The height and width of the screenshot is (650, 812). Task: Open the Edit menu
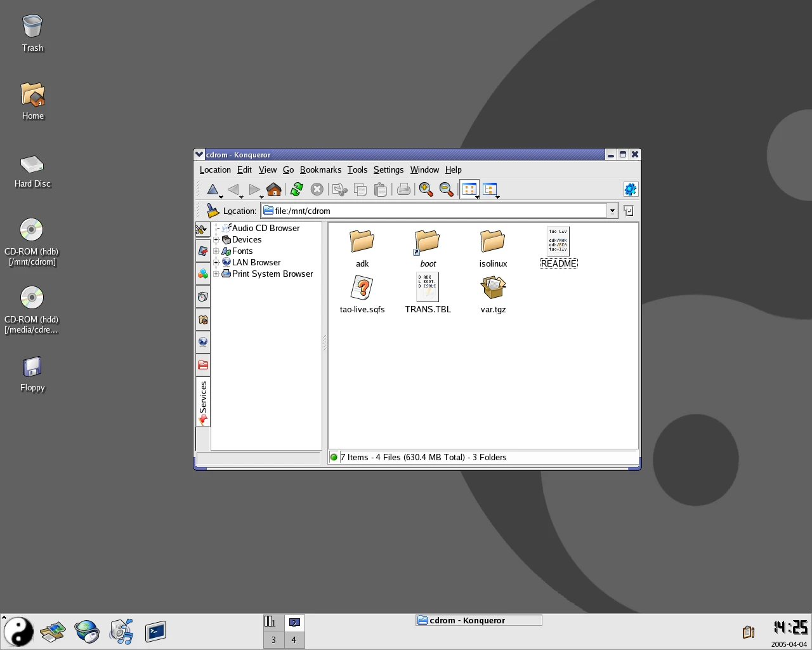(244, 169)
